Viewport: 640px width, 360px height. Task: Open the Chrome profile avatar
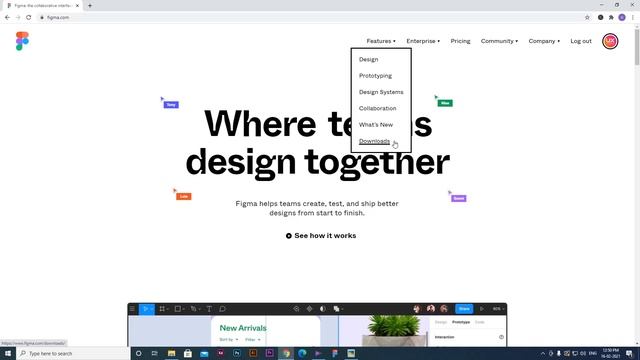point(622,18)
